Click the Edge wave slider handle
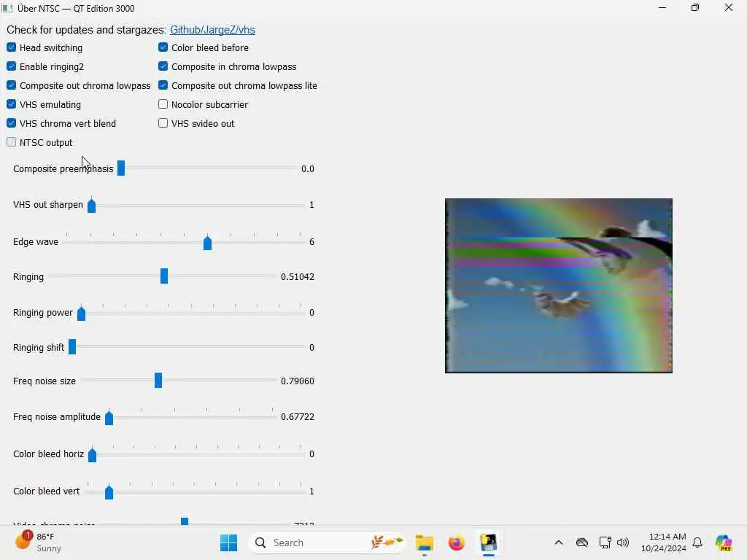Viewport: 747px width, 560px height. 207,242
